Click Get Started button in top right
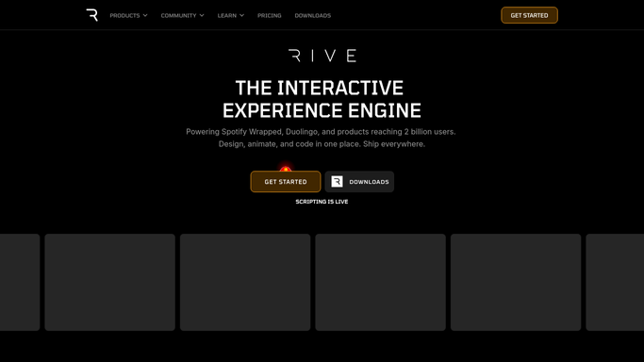Image resolution: width=644 pixels, height=362 pixels. 529,15
